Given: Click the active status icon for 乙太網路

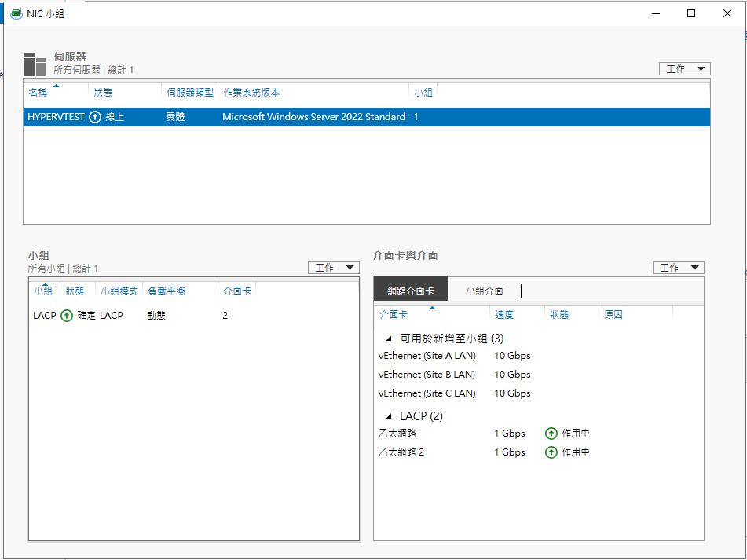Looking at the screenshot, I should coord(551,434).
